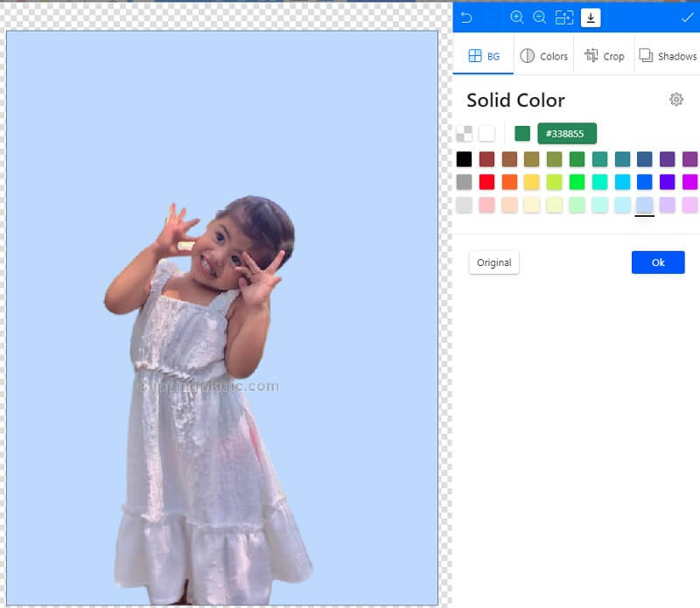Image resolution: width=700 pixels, height=608 pixels.
Task: Select the Zoom Out magnifier tool
Action: pyautogui.click(x=541, y=17)
